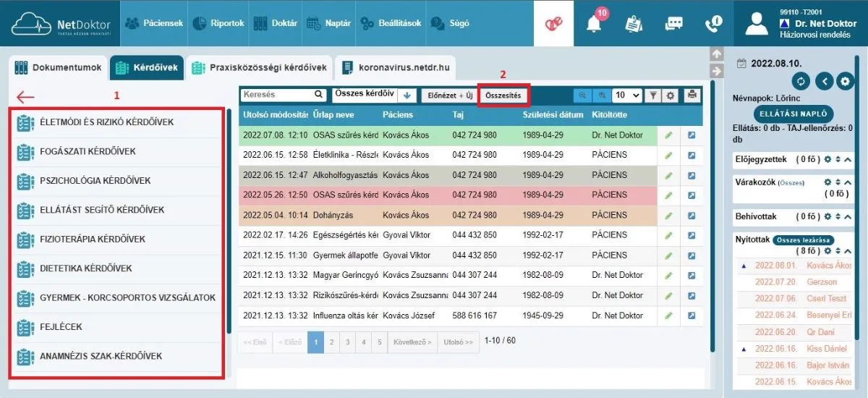Edit the 2022.07.08. OSAS szűrés row
Screen dimensions: 868x398
[x=668, y=135]
